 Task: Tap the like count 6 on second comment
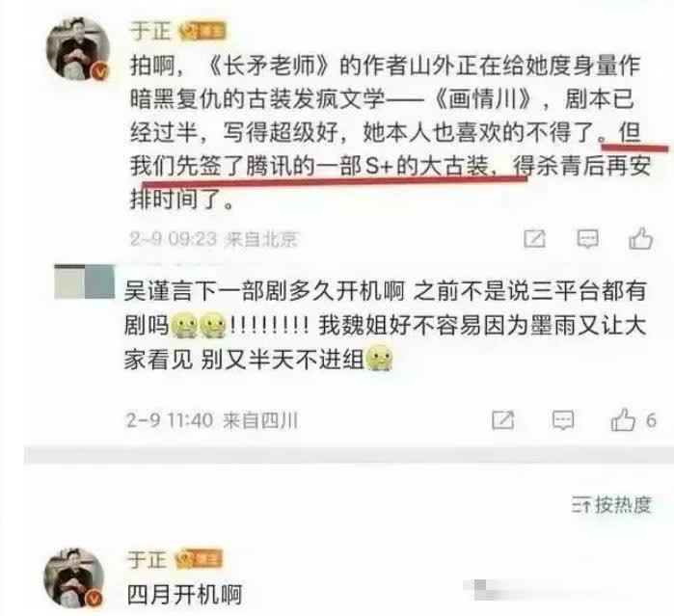(651, 420)
